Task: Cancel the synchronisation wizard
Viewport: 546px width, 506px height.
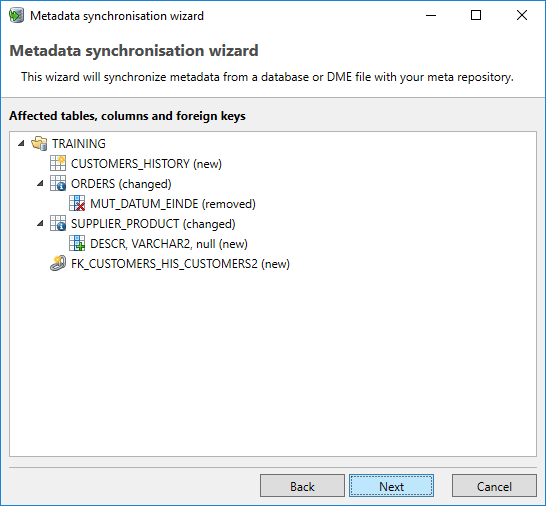Action: 494,486
